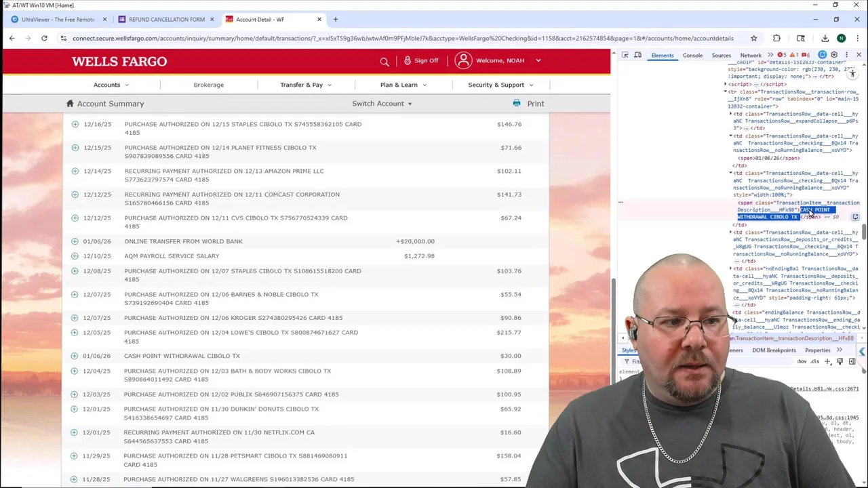Click the printer icon next to Print
868x488 pixels.
coord(517,103)
